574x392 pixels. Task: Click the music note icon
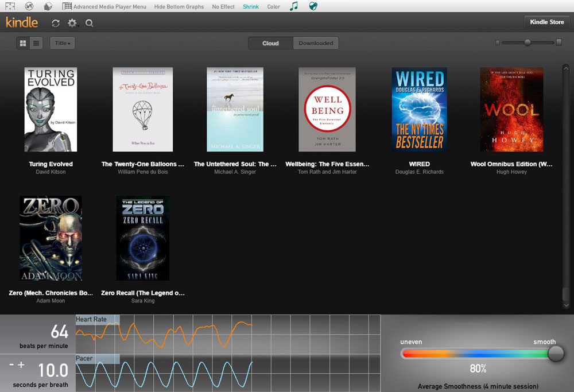(x=294, y=6)
